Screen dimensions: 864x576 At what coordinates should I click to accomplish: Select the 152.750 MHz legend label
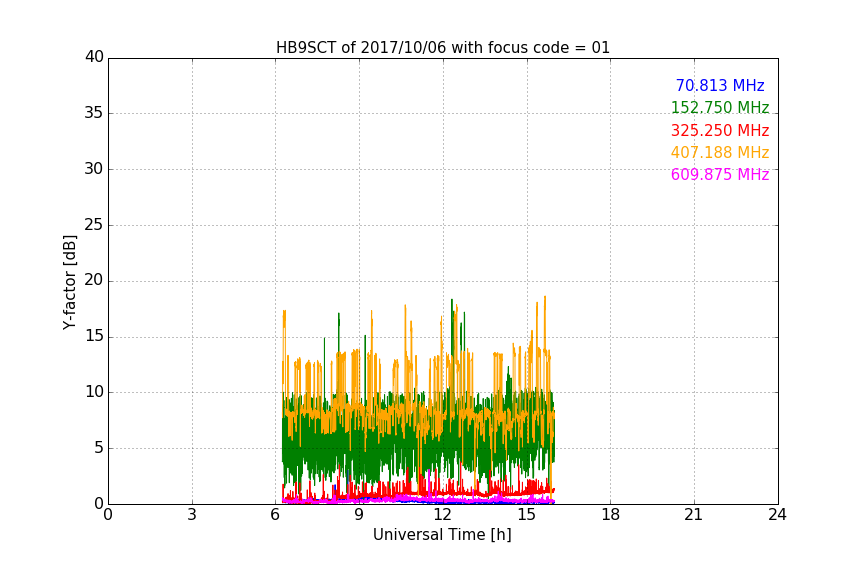[720, 107]
